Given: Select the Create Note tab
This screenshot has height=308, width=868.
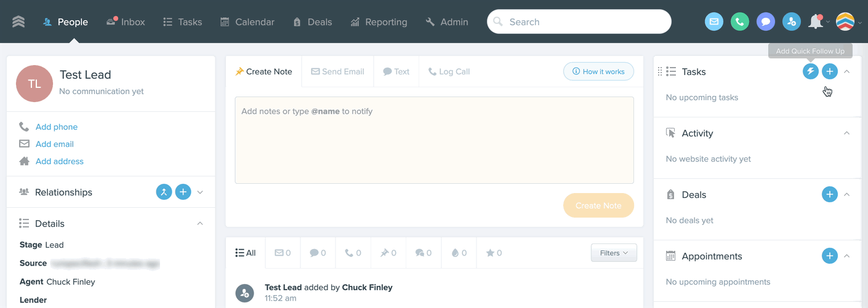Looking at the screenshot, I should click(263, 71).
